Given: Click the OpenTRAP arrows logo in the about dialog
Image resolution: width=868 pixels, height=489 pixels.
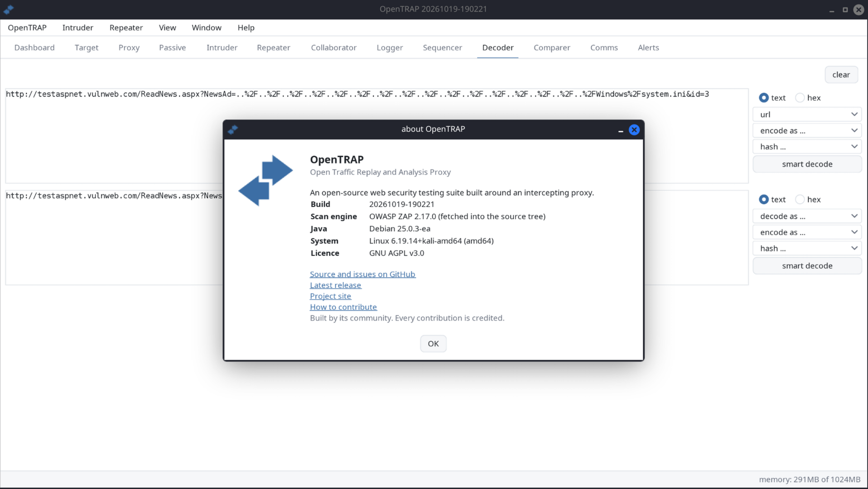Looking at the screenshot, I should 265,180.
